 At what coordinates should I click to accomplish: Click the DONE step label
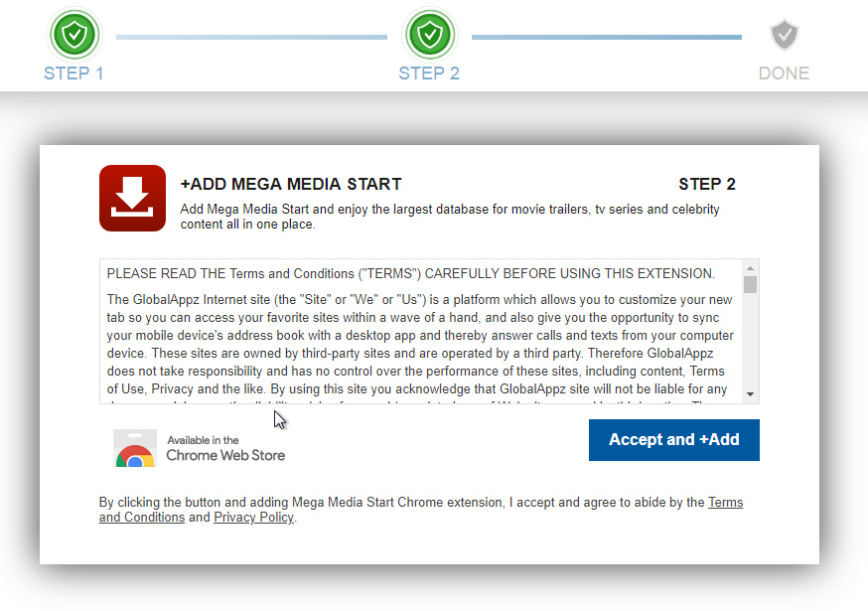coord(784,73)
